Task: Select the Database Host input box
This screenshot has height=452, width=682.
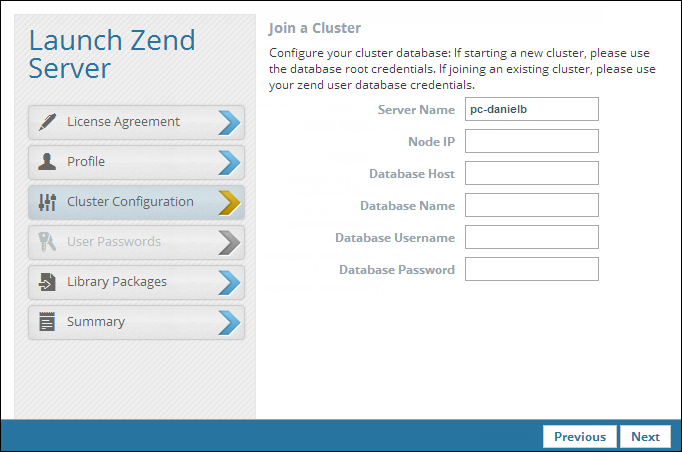Action: (531, 173)
